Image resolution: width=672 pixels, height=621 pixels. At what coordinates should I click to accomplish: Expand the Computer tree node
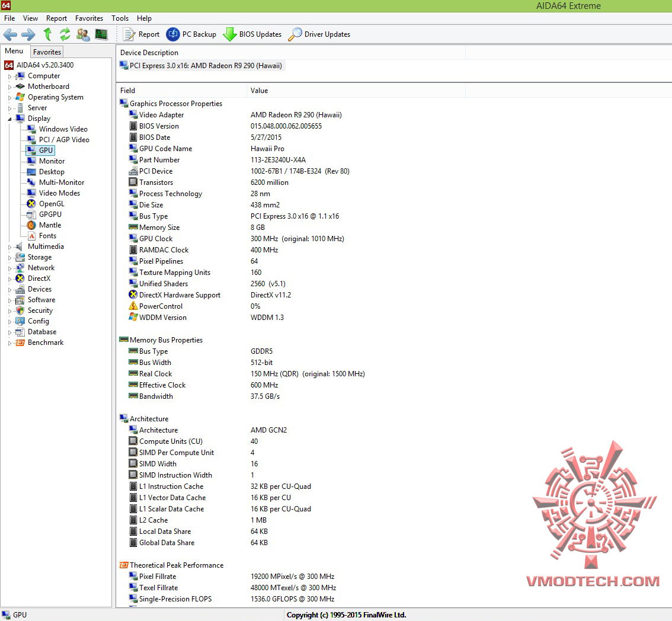(9, 76)
